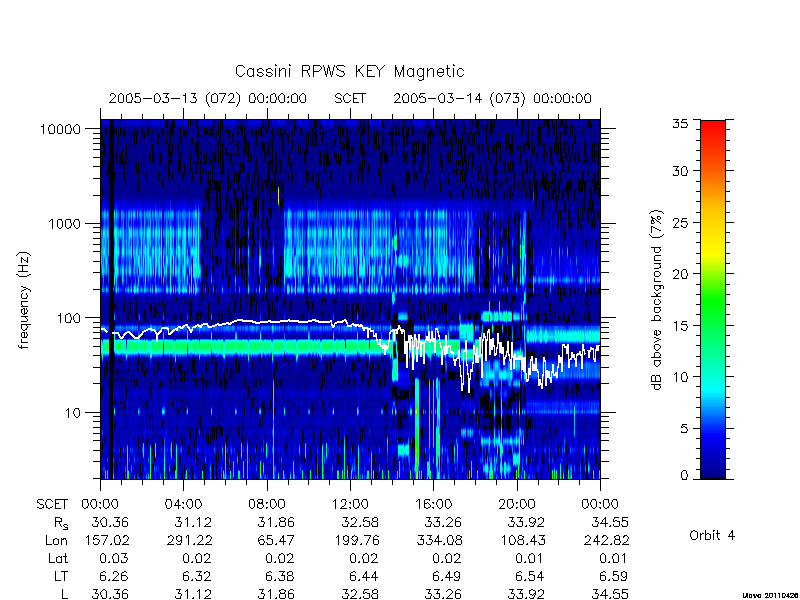Click the 33.26 value in the Rs row

coord(445,522)
